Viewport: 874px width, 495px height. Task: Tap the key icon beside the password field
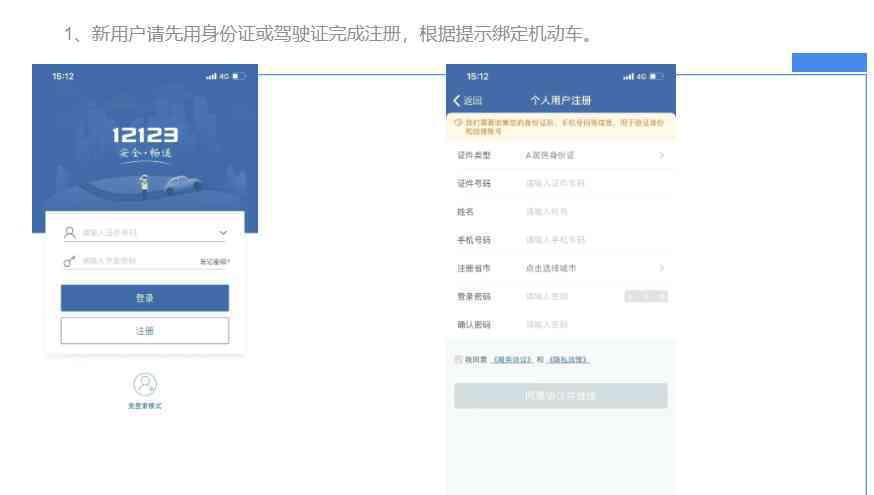pos(70,262)
